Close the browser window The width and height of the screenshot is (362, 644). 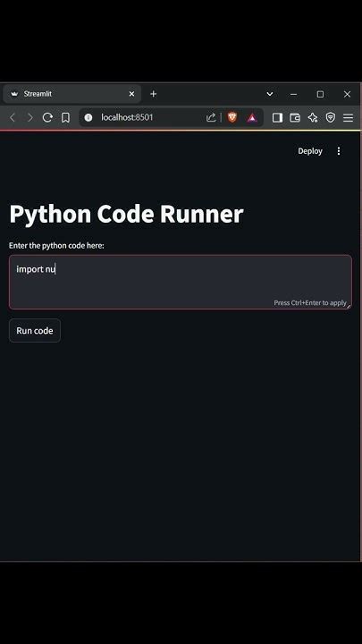pyautogui.click(x=347, y=94)
